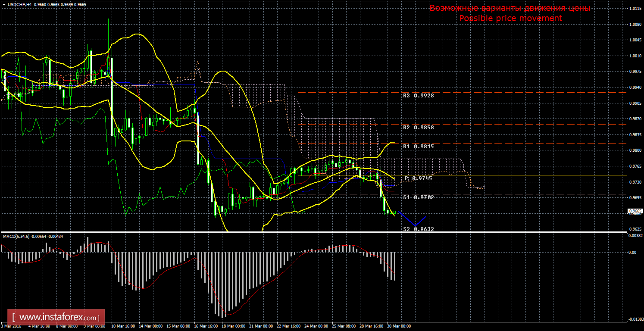Click the 10 Mar 16:00 time label
644x331 pixels.
[x=123, y=326]
